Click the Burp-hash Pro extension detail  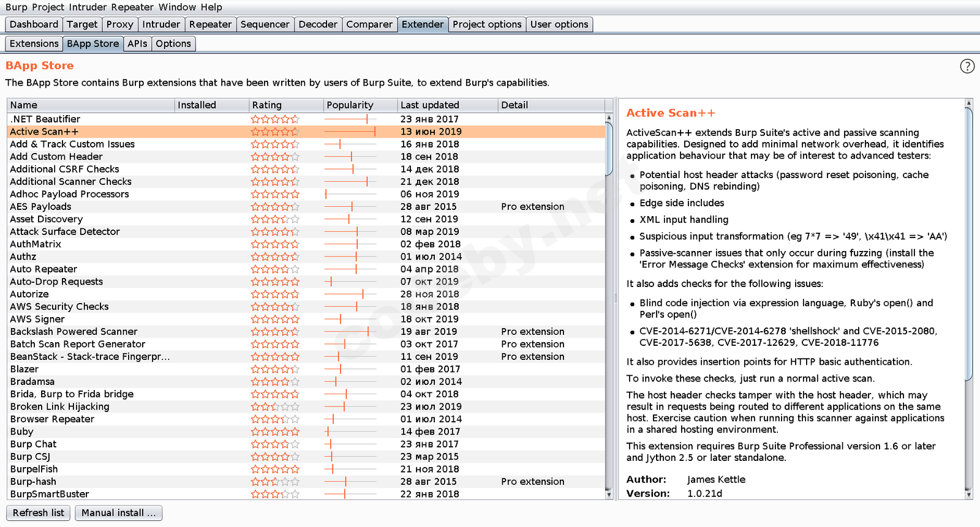(x=533, y=482)
